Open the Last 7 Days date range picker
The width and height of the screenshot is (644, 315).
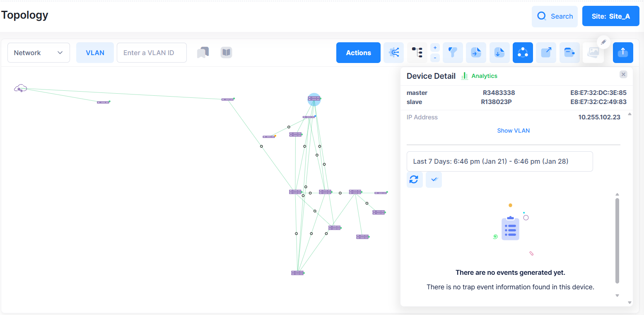click(x=499, y=161)
